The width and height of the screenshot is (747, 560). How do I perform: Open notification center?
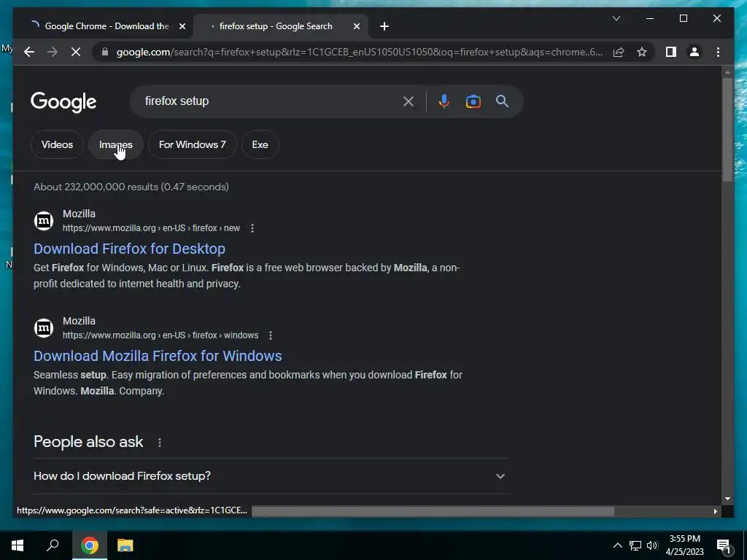724,546
